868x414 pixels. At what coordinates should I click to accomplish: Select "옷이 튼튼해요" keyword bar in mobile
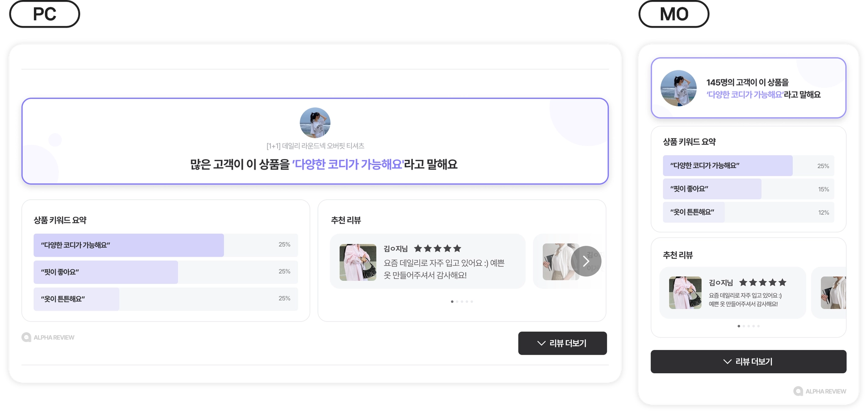pos(748,212)
